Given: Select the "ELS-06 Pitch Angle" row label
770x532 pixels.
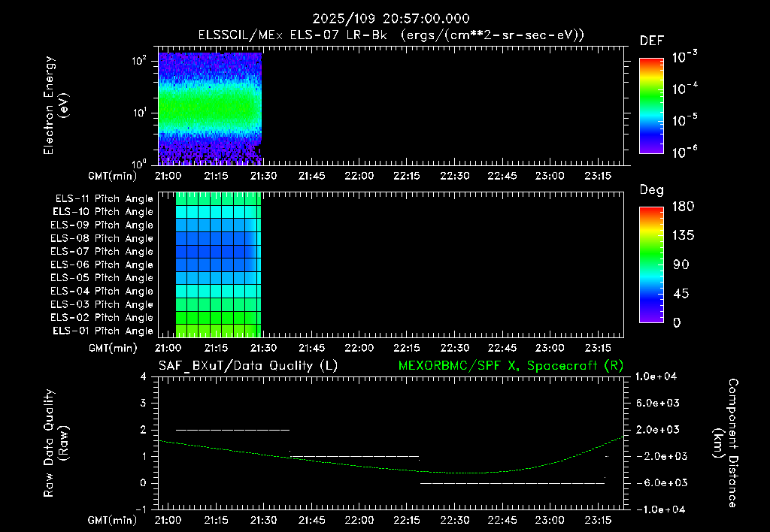Looking at the screenshot, I should (102, 265).
